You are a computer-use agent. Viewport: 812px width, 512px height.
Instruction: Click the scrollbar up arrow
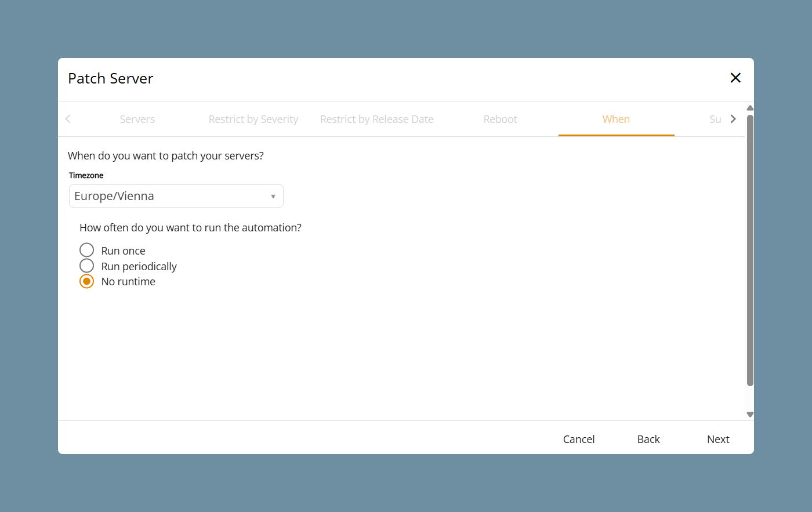click(750, 108)
